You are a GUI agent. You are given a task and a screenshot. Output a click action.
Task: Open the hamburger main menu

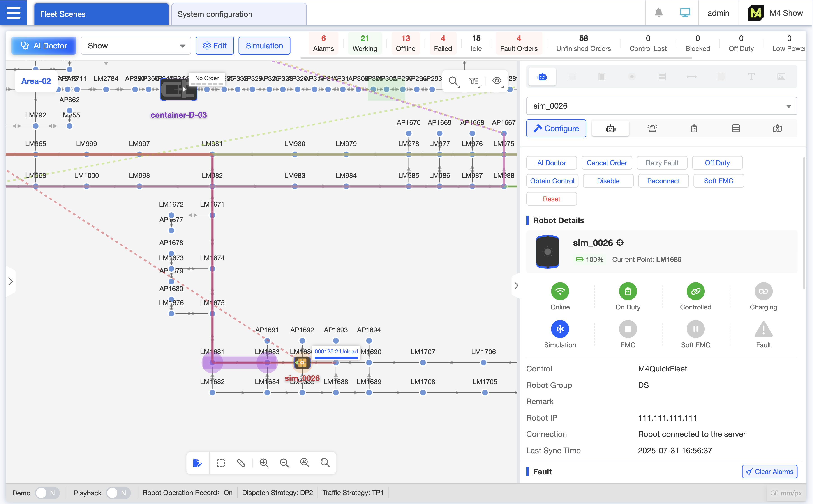[x=13, y=13]
